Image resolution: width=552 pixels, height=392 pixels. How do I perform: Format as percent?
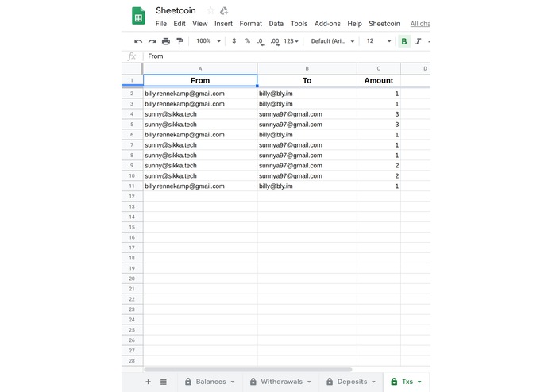point(248,41)
